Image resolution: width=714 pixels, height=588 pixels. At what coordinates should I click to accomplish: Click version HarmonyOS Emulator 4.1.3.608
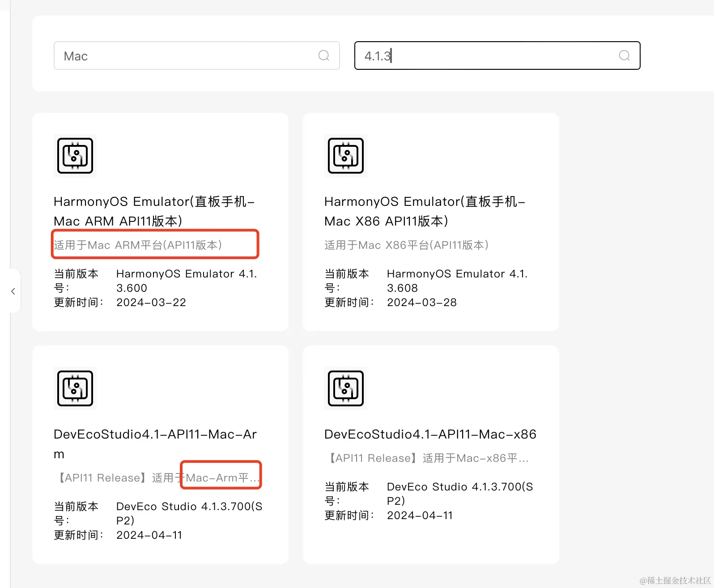point(457,281)
